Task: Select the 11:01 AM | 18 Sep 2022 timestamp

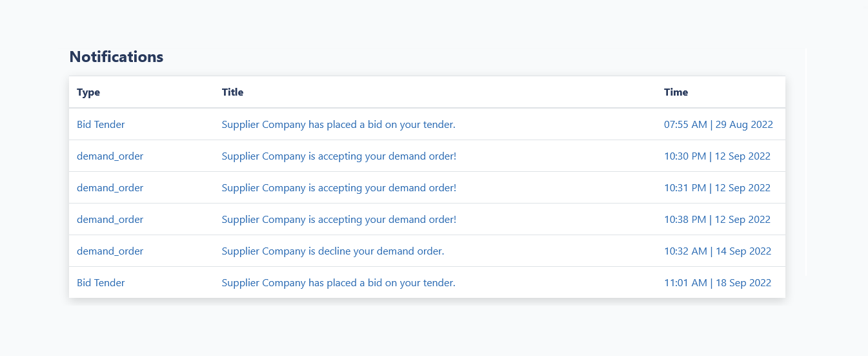Action: [718, 282]
